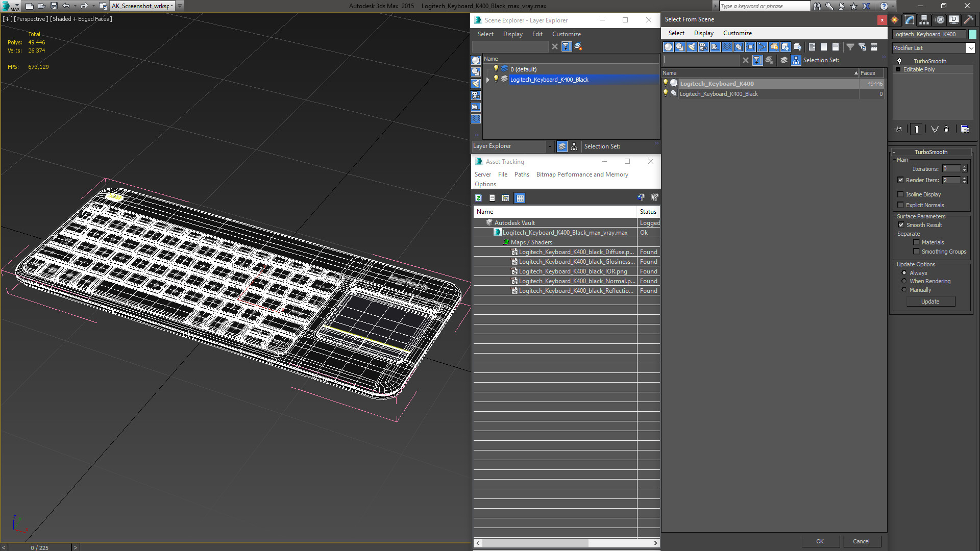980x551 pixels.
Task: Click the object color swatch
Action: coord(972,34)
